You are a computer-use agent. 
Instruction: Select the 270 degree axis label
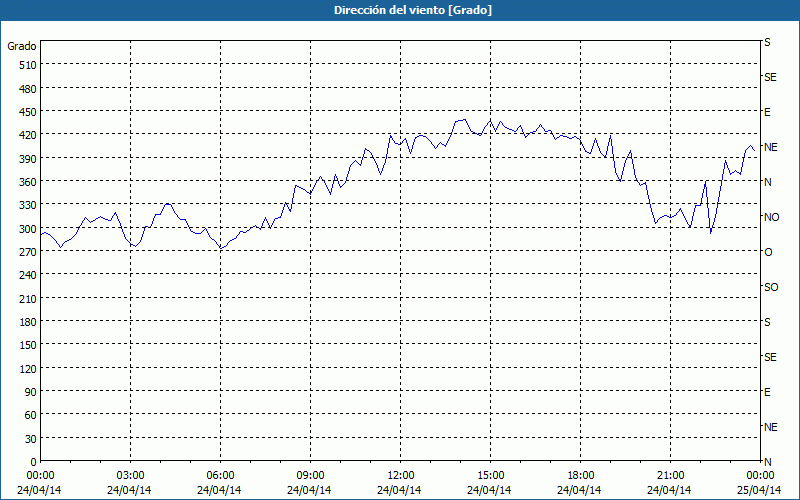[28, 252]
